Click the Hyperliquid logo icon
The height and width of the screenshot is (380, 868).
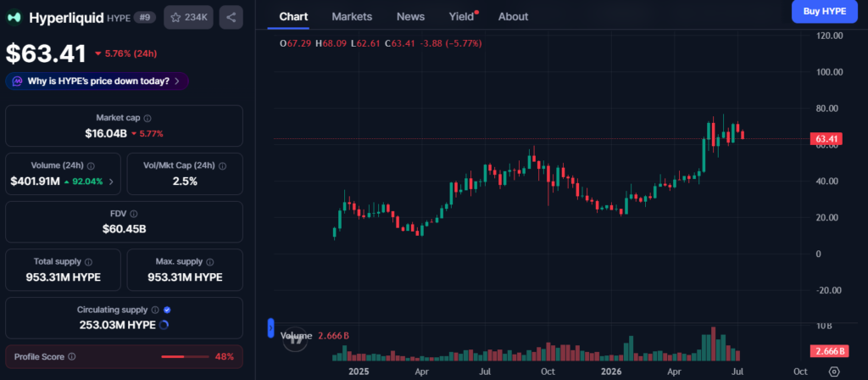[14, 18]
